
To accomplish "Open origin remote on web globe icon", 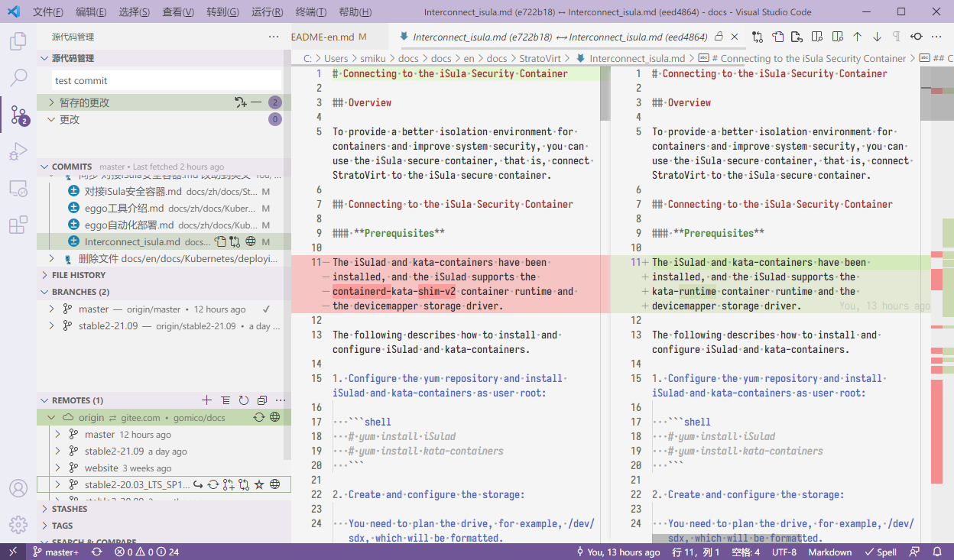I will point(275,418).
